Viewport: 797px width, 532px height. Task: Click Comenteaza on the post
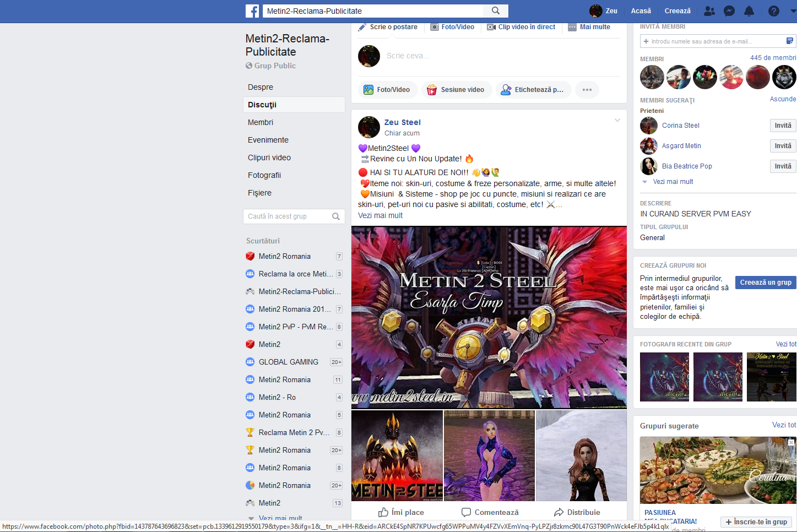[x=490, y=512]
